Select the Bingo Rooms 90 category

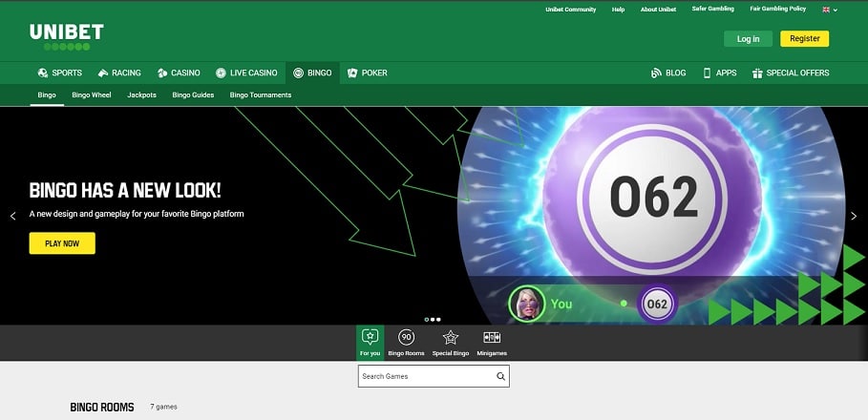[x=407, y=343]
